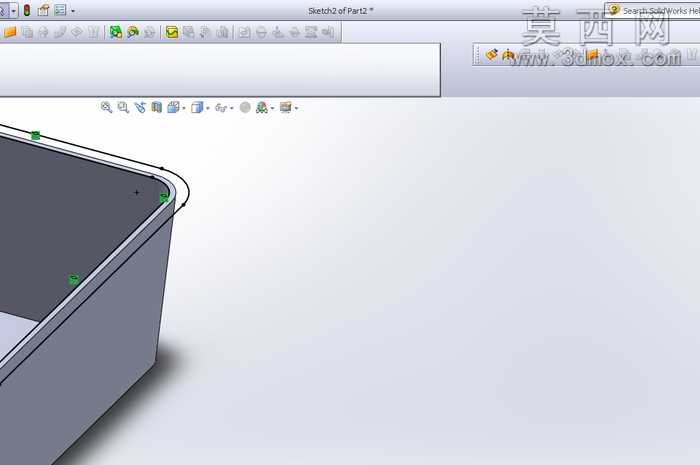The image size is (700, 465).
Task: Click the grayed Scale icon
Action: [x=222, y=32]
